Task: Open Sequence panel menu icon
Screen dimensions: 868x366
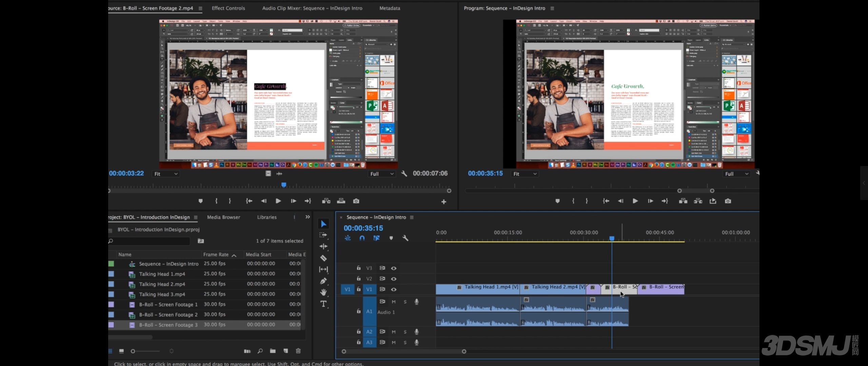Action: tap(412, 217)
